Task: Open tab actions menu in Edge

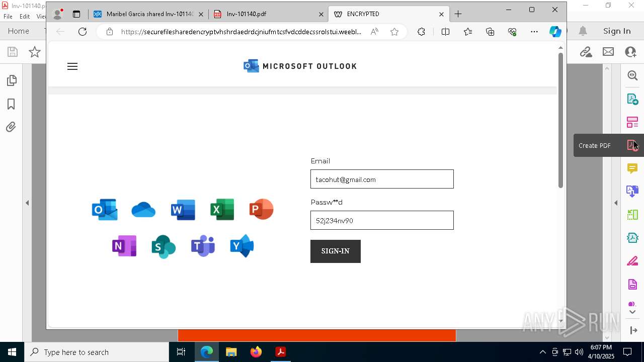Action: [76, 14]
